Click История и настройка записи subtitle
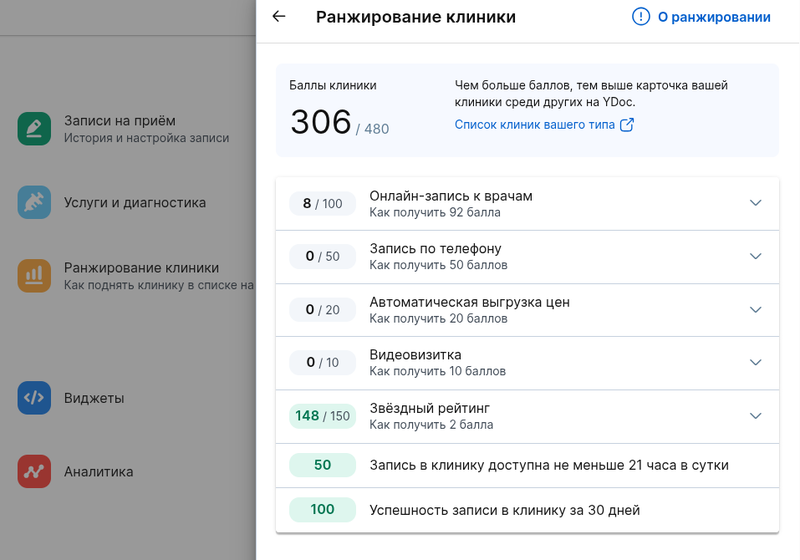The width and height of the screenshot is (800, 560). (x=146, y=138)
